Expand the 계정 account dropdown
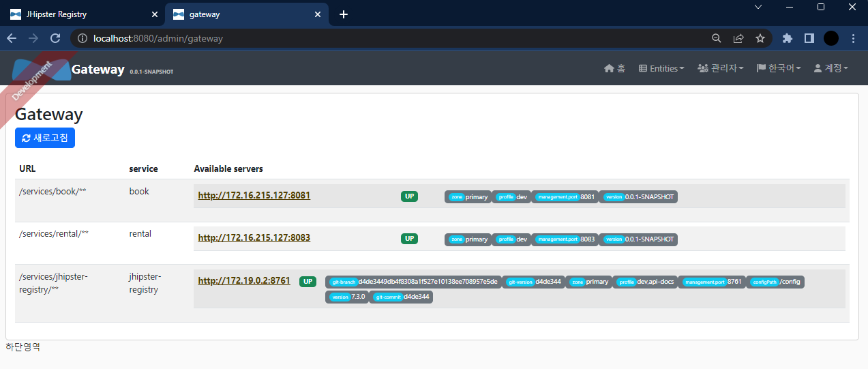Viewport: 868px width, 369px height. tap(830, 68)
